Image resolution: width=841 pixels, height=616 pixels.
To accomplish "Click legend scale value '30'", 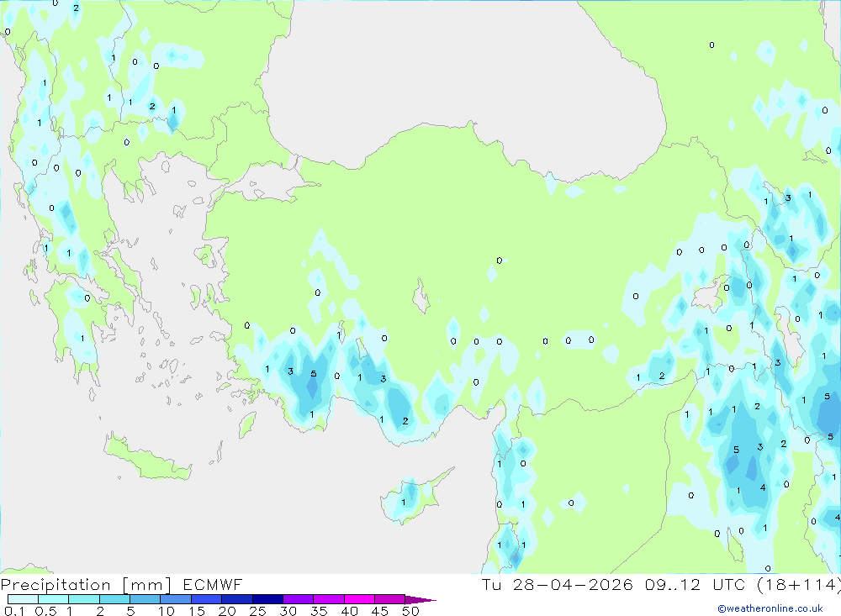I will (288, 611).
